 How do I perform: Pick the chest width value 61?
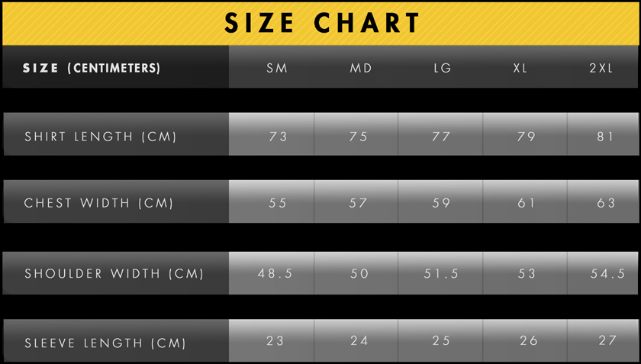(527, 203)
